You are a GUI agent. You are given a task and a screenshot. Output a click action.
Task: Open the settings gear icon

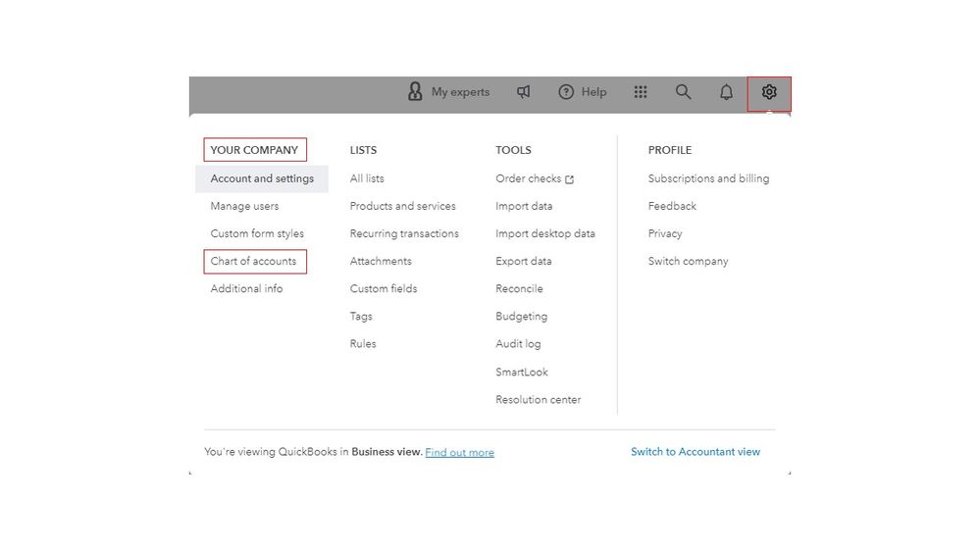[769, 92]
